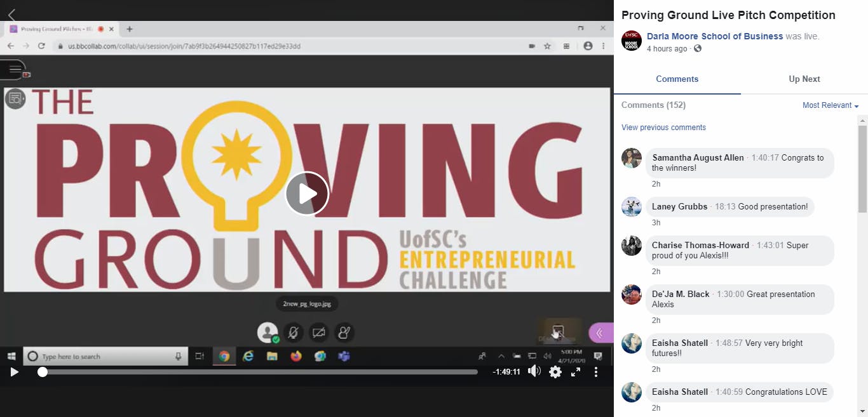Expand the Most Relevant sort dropdown

[830, 105]
